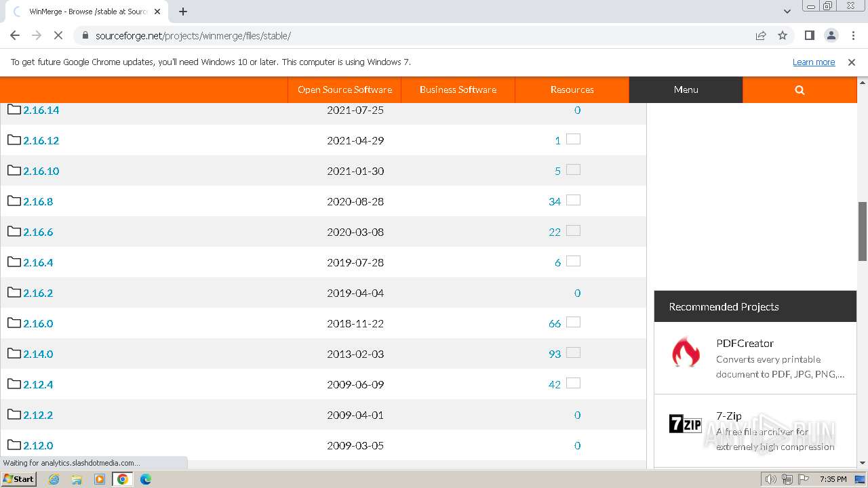Click the 2.12.2 folder icon
This screenshot has height=488, width=868.
tap(14, 414)
